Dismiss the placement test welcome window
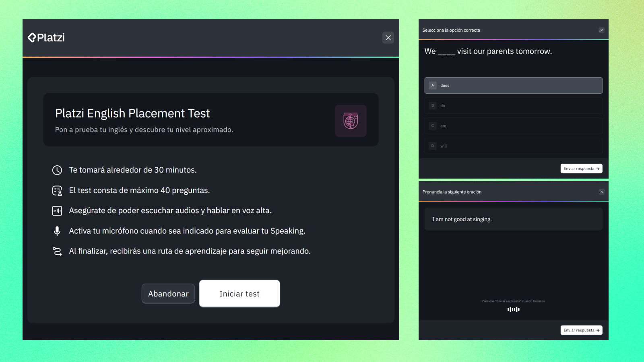This screenshot has height=362, width=644. click(388, 37)
